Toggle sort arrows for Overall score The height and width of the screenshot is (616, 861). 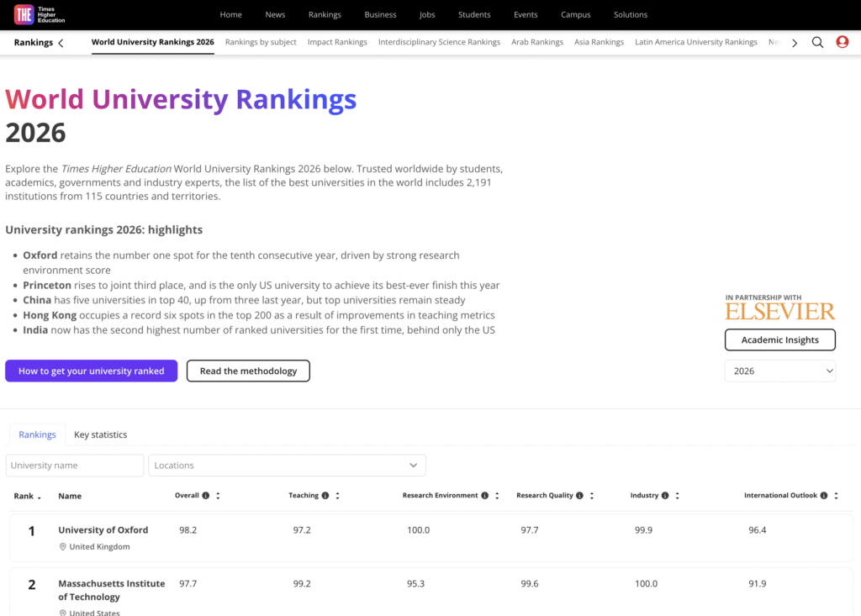(218, 496)
